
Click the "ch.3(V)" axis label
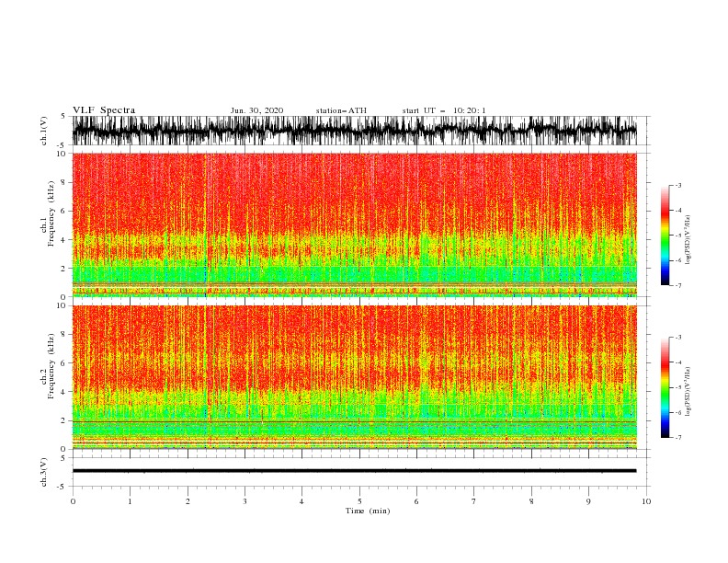click(44, 472)
